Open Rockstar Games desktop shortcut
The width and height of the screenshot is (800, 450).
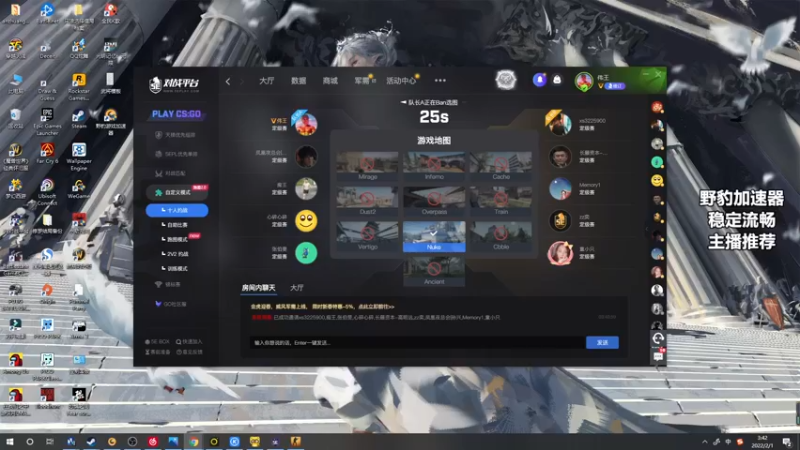point(79,87)
